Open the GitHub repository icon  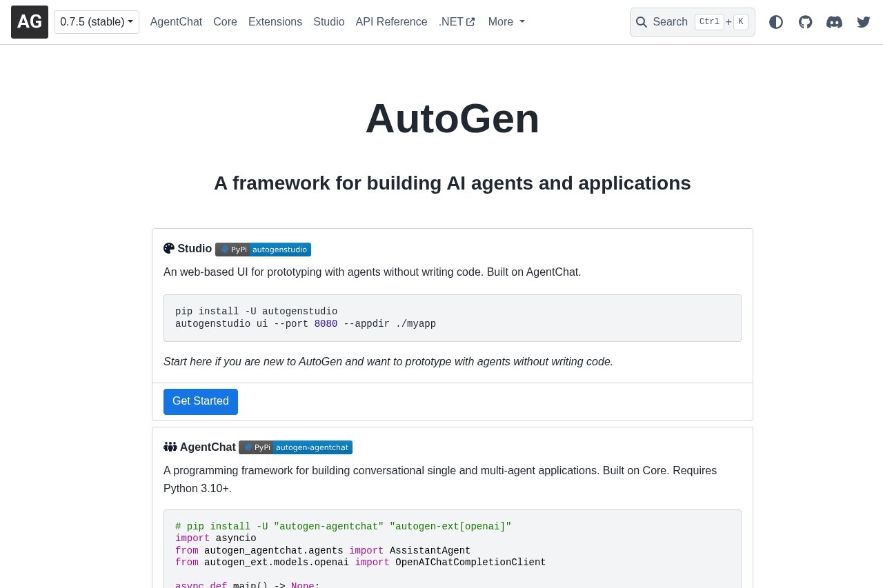pos(805,22)
